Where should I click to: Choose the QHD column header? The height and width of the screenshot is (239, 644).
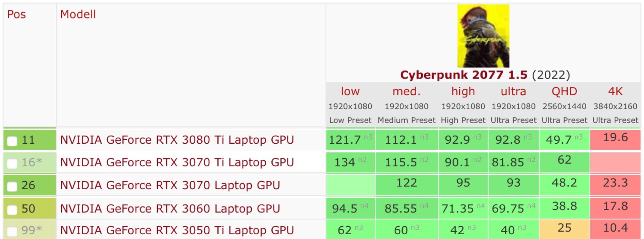(x=564, y=91)
